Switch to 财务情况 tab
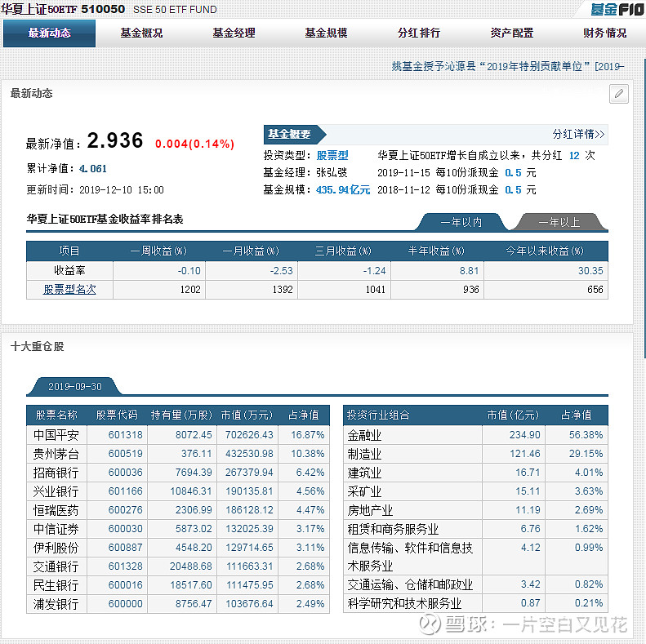 click(605, 33)
